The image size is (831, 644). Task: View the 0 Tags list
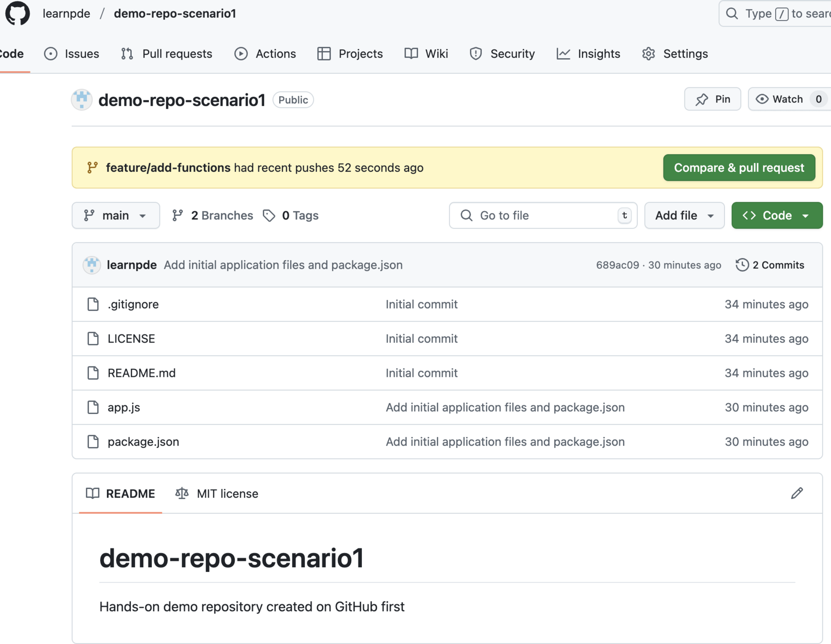291,215
